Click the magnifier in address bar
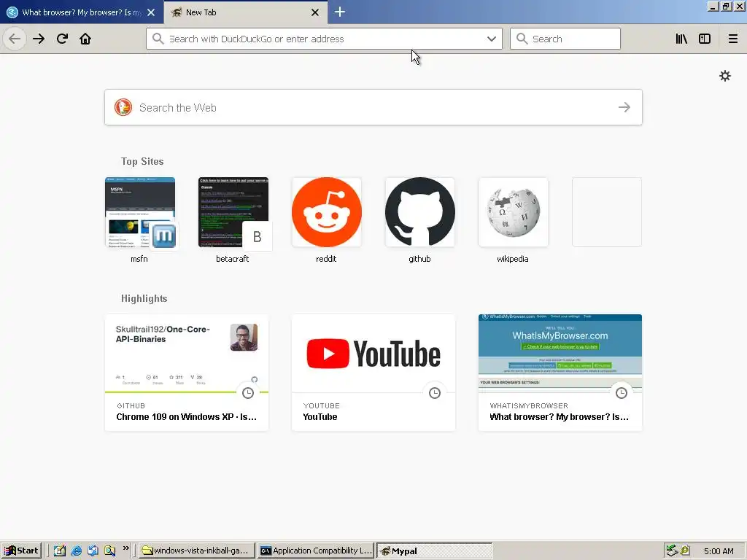Image resolution: width=747 pixels, height=560 pixels. [158, 39]
